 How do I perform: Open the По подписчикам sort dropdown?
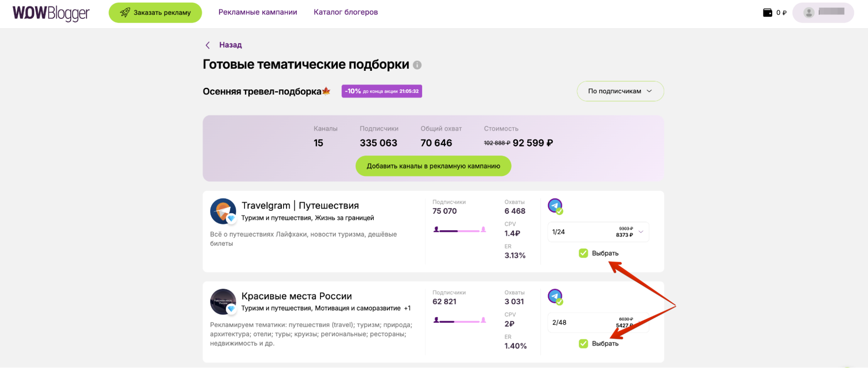620,91
